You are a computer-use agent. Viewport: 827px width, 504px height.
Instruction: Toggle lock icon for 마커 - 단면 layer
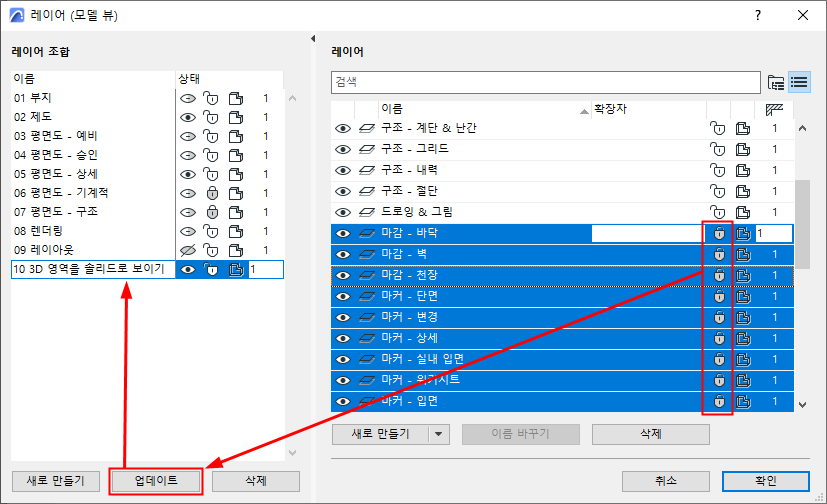click(719, 297)
